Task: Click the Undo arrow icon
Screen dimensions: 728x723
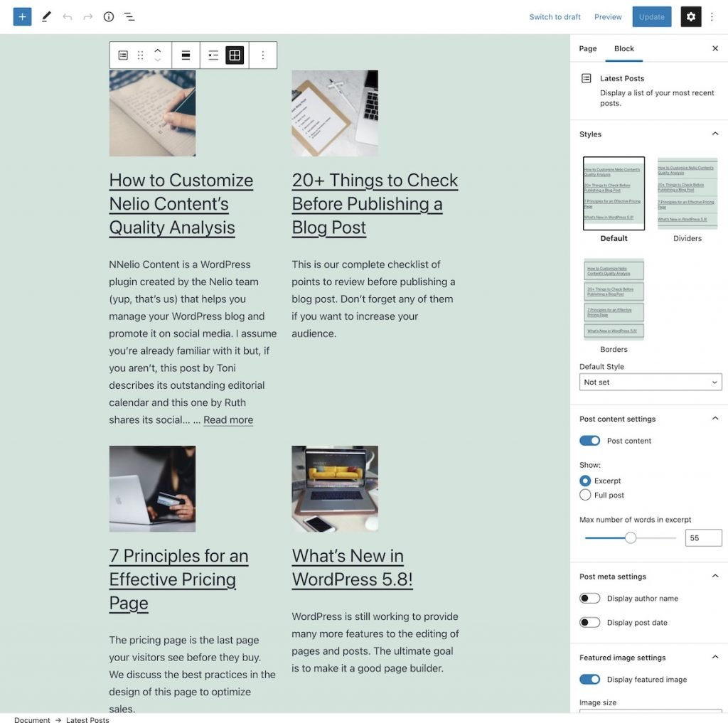Action: coord(68,17)
